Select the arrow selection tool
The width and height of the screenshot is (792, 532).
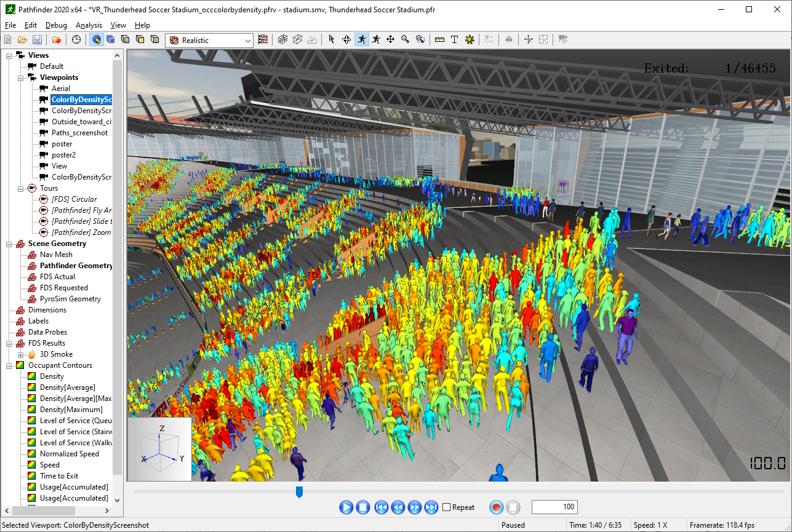click(x=332, y=40)
